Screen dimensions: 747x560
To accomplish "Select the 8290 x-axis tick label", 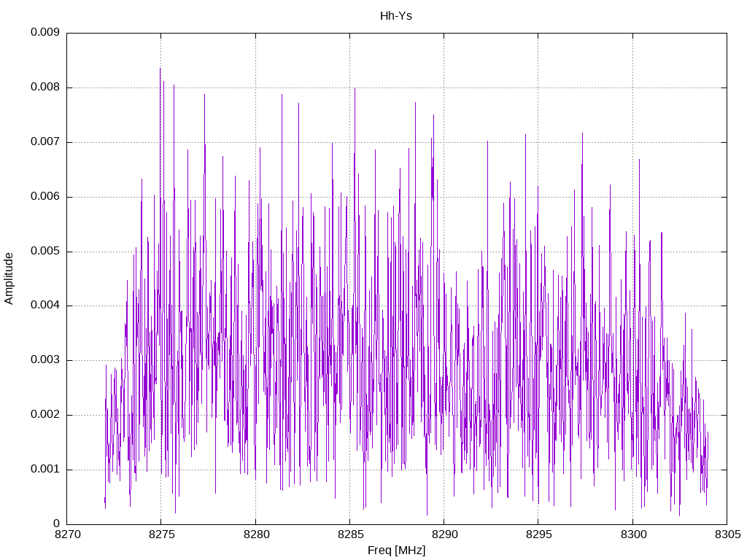I will click(445, 534).
